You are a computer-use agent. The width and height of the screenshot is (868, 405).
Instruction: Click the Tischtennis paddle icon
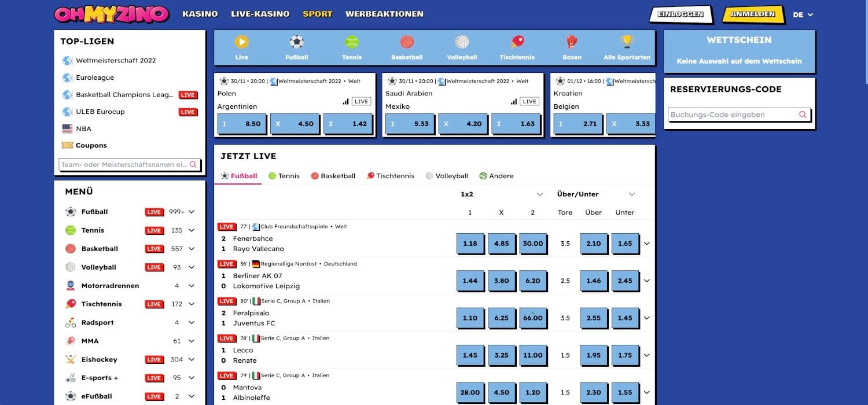[x=517, y=42]
